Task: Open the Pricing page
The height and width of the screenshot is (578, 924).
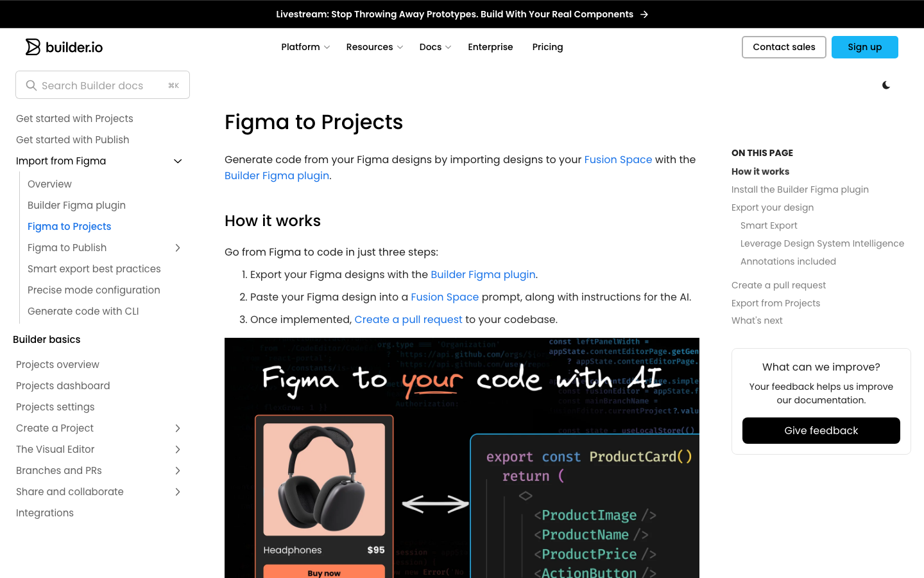Action: tap(547, 47)
